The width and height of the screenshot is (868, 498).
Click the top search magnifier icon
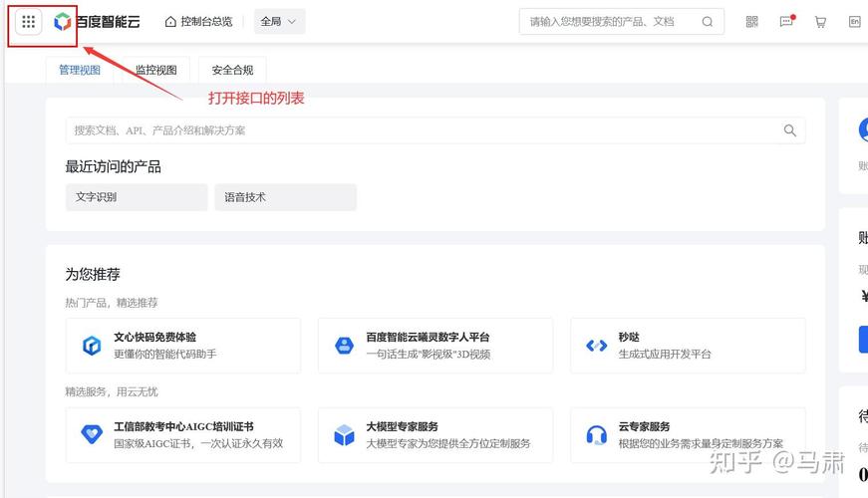click(707, 22)
